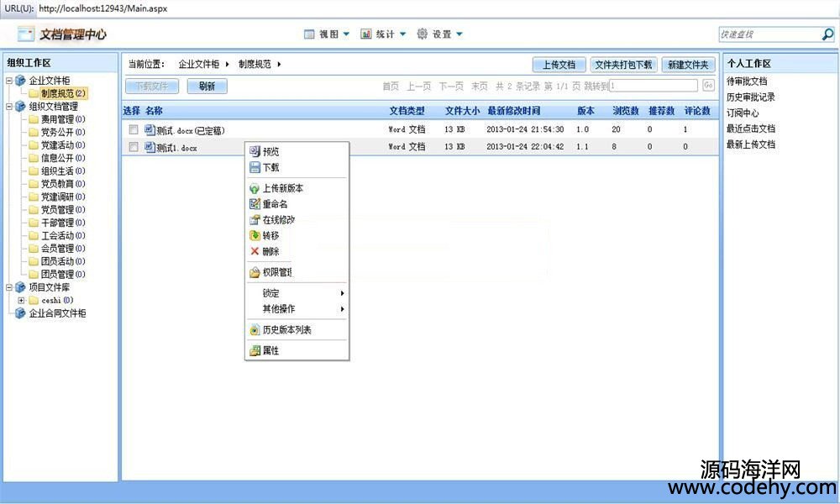Open the 统计 dropdown arrow
Viewport: 840px width, 504px height.
pyautogui.click(x=403, y=34)
